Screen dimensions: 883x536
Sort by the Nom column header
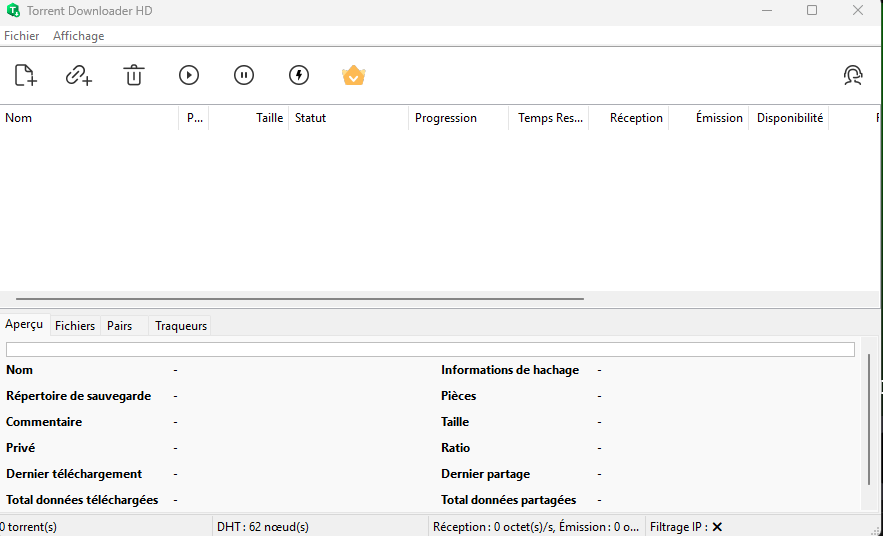pyautogui.click(x=89, y=118)
